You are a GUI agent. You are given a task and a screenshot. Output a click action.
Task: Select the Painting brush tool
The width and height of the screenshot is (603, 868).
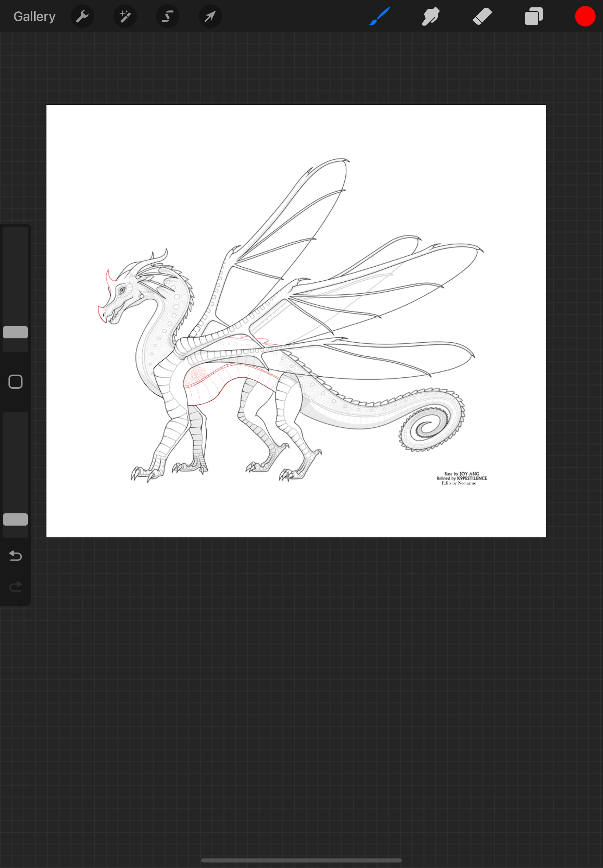[379, 16]
